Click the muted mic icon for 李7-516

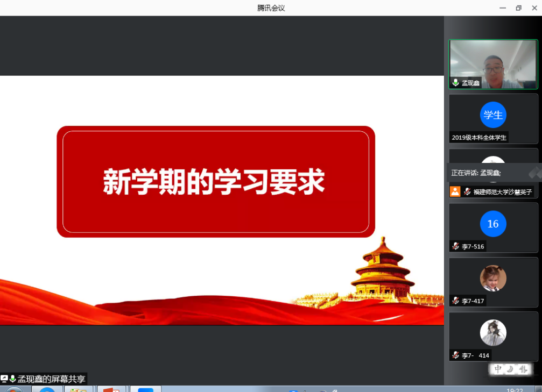coord(455,246)
